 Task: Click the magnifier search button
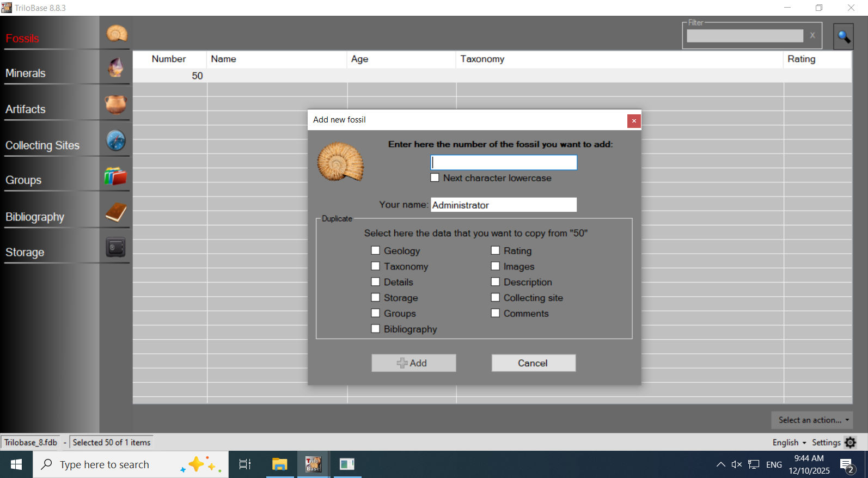tap(843, 36)
